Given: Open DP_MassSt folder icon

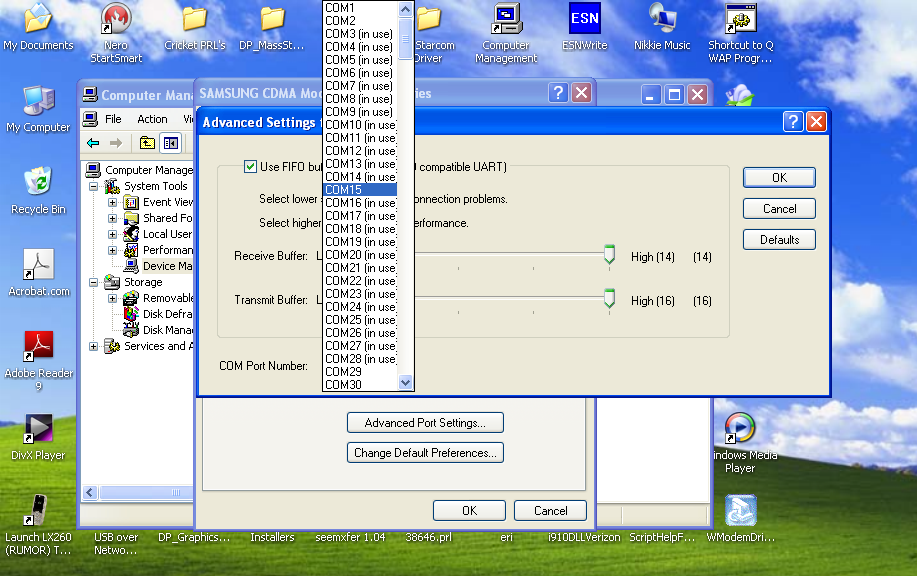Looking at the screenshot, I should (272, 27).
